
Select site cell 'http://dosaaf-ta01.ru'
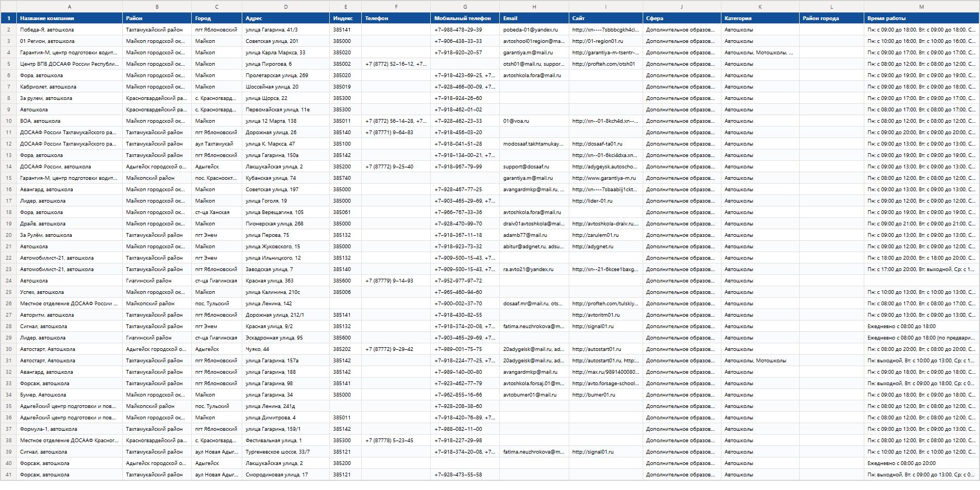coord(606,143)
